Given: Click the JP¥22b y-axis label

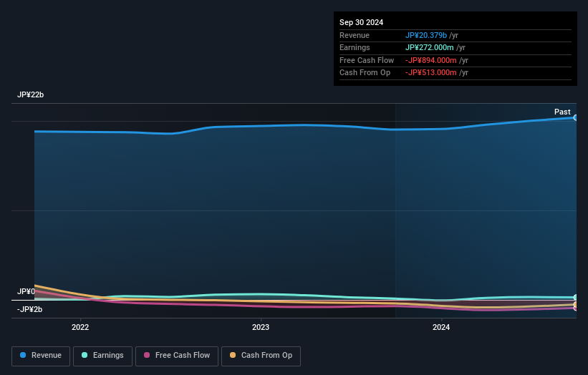Looking at the screenshot, I should tap(30, 94).
